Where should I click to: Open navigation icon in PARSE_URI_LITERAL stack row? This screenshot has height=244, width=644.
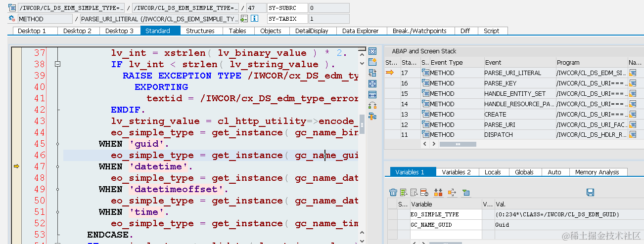[x=633, y=73]
